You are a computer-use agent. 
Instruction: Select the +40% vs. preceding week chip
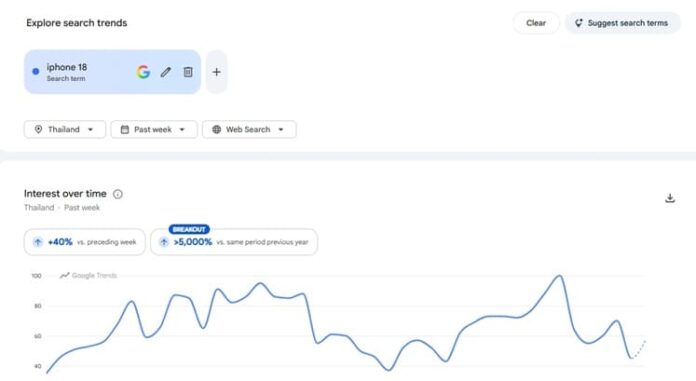pyautogui.click(x=85, y=242)
